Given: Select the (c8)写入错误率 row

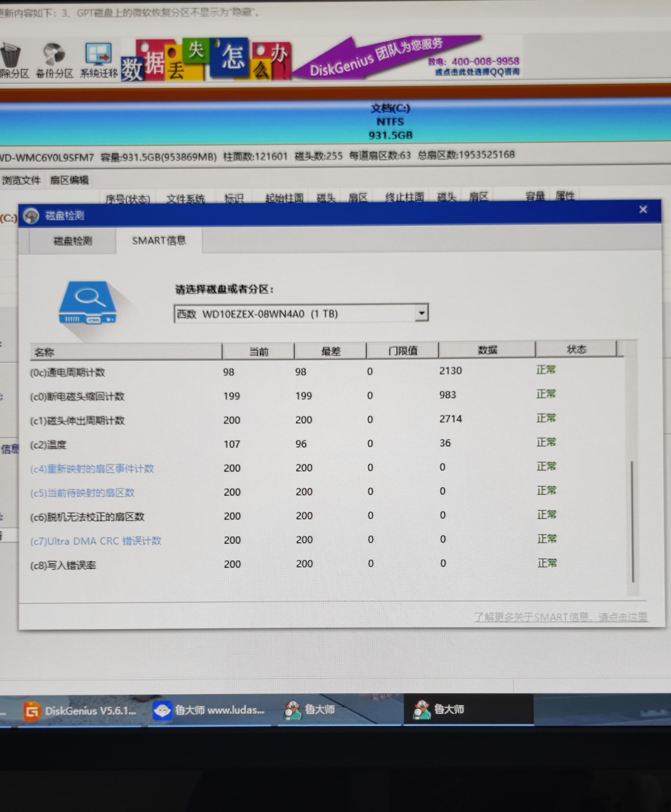Looking at the screenshot, I should coord(327,564).
